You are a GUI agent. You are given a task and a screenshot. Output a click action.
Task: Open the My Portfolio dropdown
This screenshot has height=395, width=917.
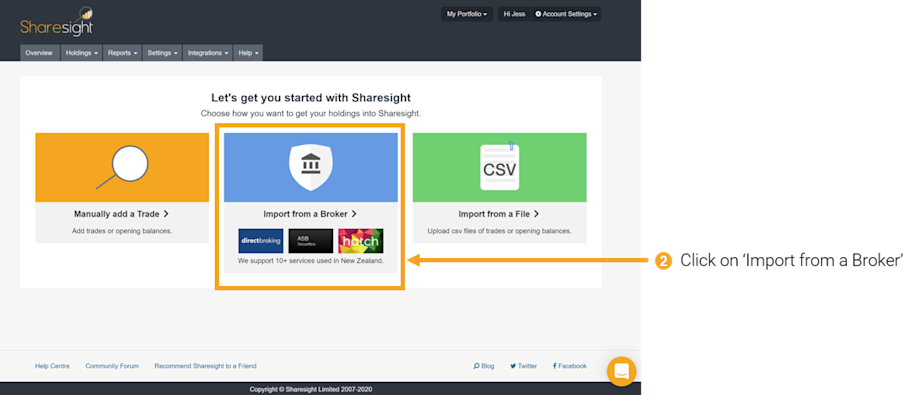[x=467, y=14]
